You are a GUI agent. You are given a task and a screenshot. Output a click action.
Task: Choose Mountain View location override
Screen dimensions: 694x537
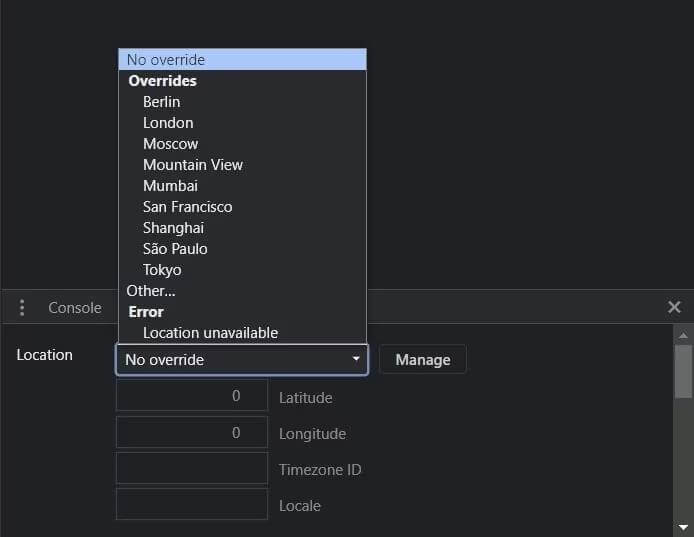243,165
